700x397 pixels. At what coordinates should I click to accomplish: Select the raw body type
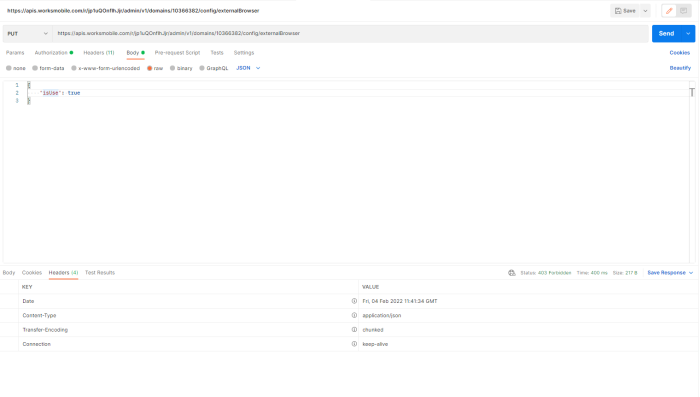(155, 68)
